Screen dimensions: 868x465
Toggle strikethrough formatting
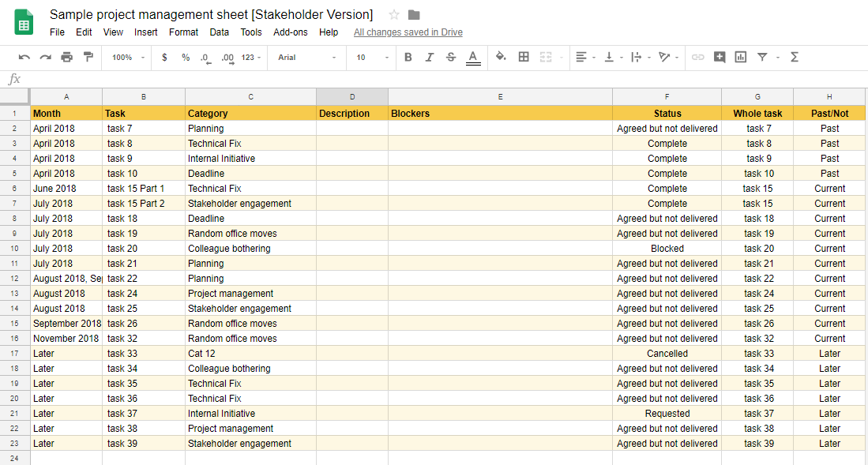pyautogui.click(x=451, y=58)
